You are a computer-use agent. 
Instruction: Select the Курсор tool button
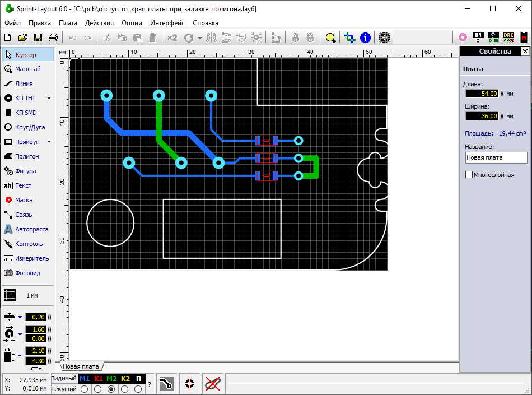point(27,54)
